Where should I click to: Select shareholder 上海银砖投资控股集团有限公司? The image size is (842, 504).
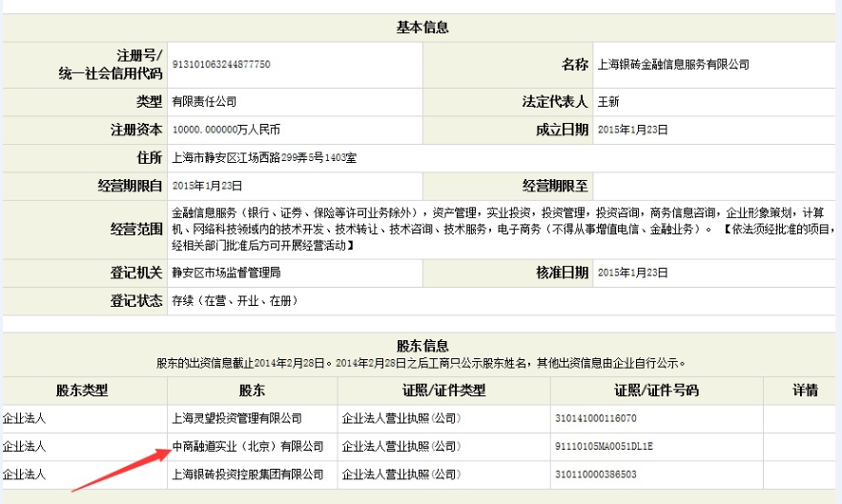click(248, 474)
